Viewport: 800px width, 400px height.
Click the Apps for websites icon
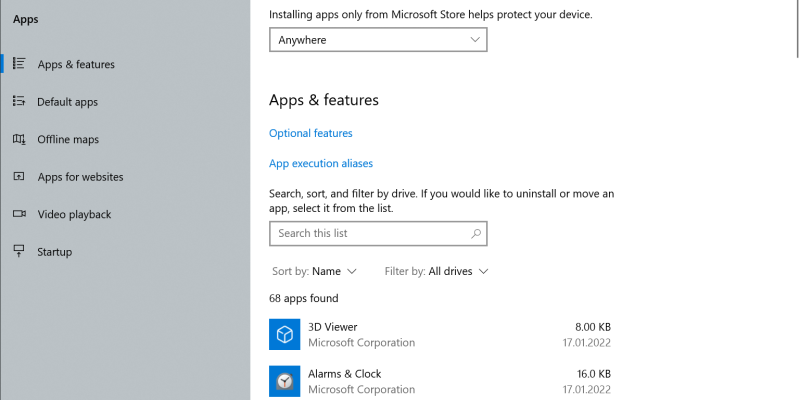19,177
